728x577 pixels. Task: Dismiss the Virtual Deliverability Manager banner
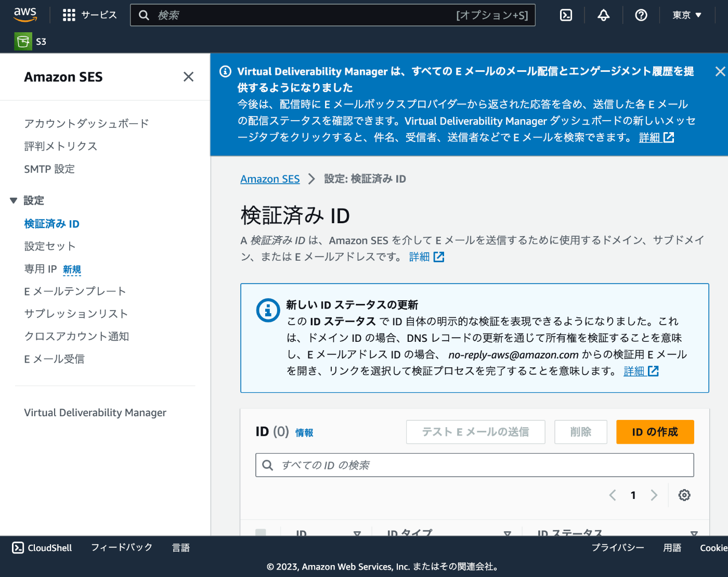pos(720,71)
